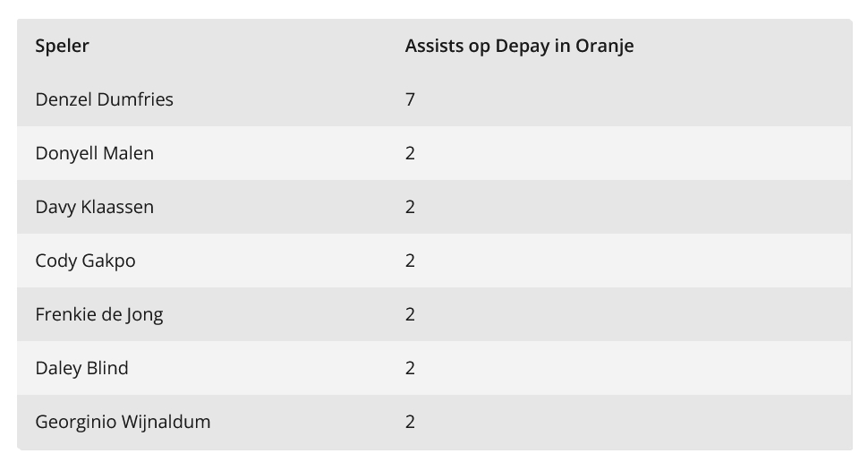Image resolution: width=868 pixels, height=462 pixels.
Task: Click the first name 'Georginio'
Action: coord(76,422)
